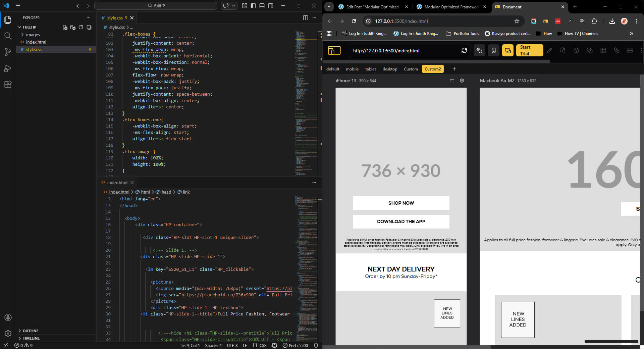Open the Extensions view
The height and width of the screenshot is (349, 644).
point(8,84)
